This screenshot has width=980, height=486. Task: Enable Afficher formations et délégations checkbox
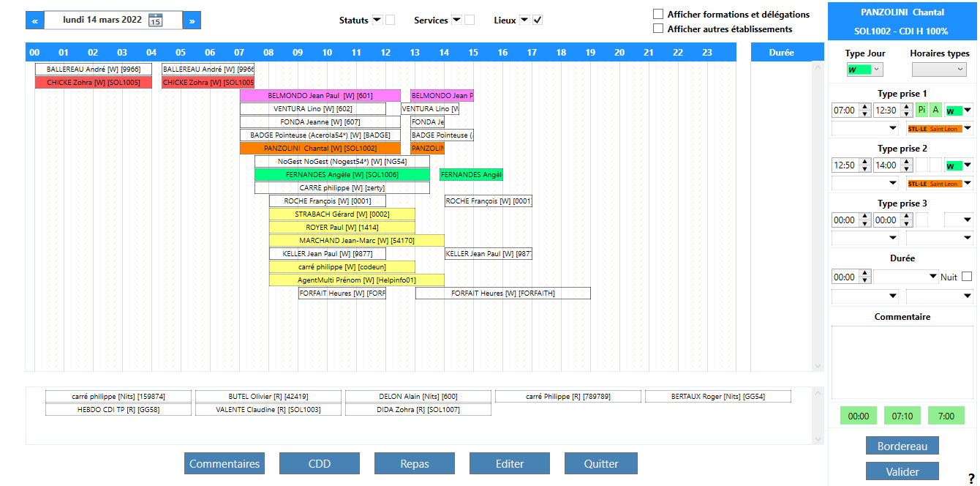click(658, 14)
